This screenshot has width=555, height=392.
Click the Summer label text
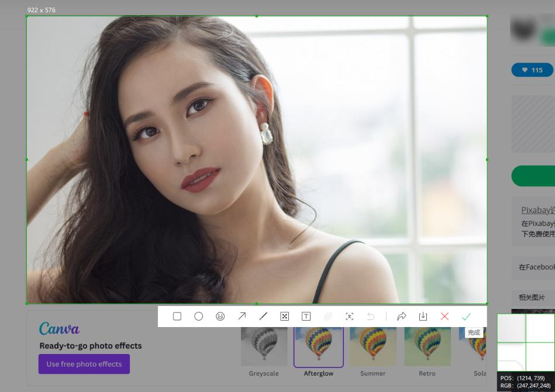coord(373,373)
